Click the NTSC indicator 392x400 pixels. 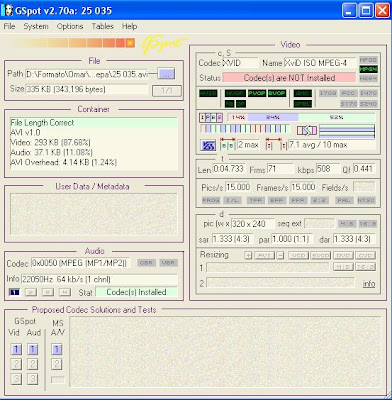pos(366,200)
